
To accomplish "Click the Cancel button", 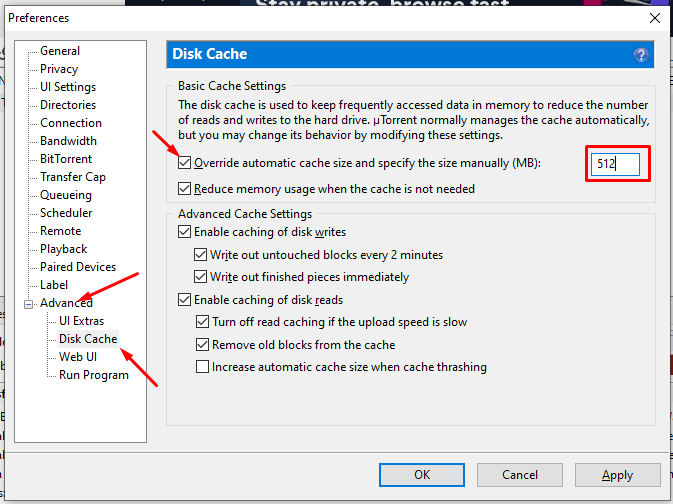I will tap(520, 475).
